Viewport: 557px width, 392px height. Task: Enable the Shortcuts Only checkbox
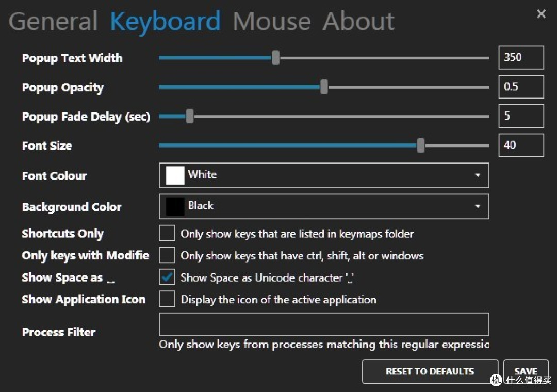pos(167,233)
